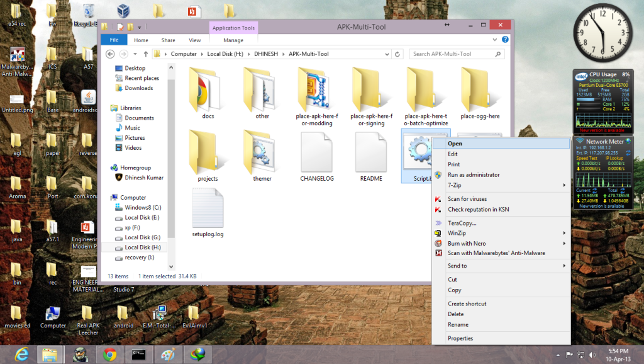644x364 pixels.
Task: Go back using the Explorer back arrow
Action: [x=109, y=54]
